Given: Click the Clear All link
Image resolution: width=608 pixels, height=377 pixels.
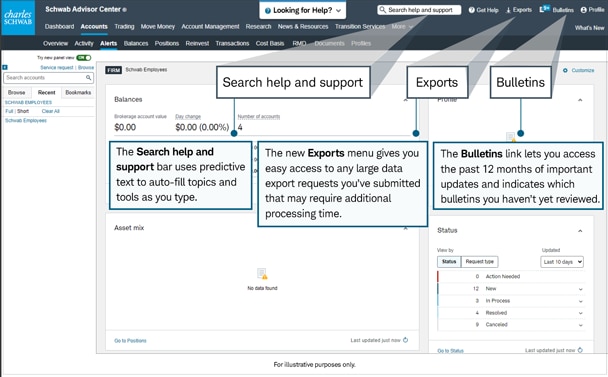Looking at the screenshot, I should 50,111.
